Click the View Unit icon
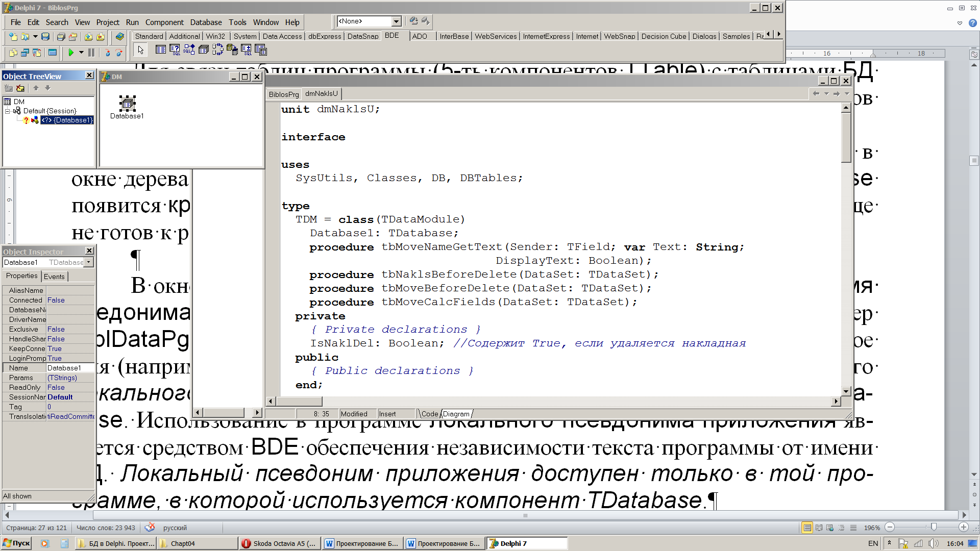Screen dimensions: 980x551 click(13, 53)
